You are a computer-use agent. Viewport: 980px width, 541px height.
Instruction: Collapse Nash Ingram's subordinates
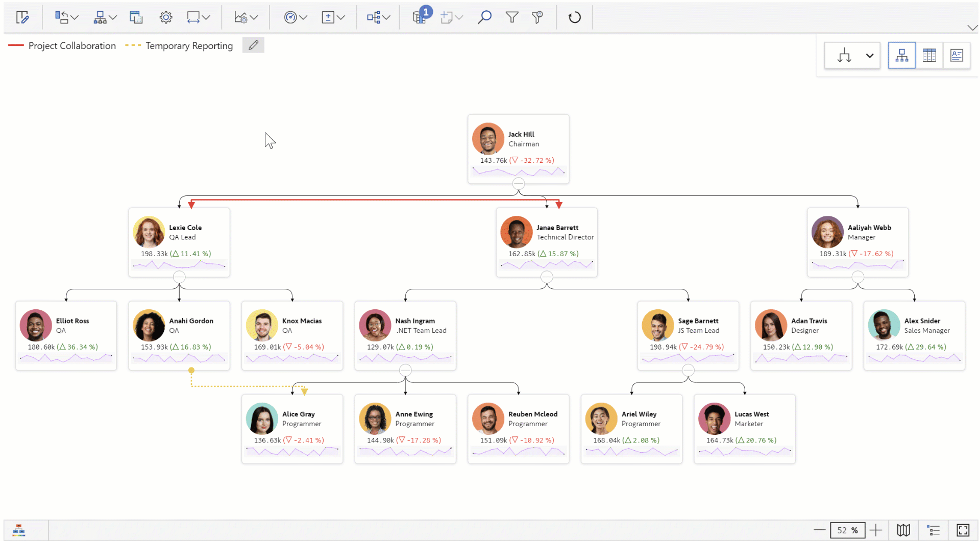[x=405, y=370]
